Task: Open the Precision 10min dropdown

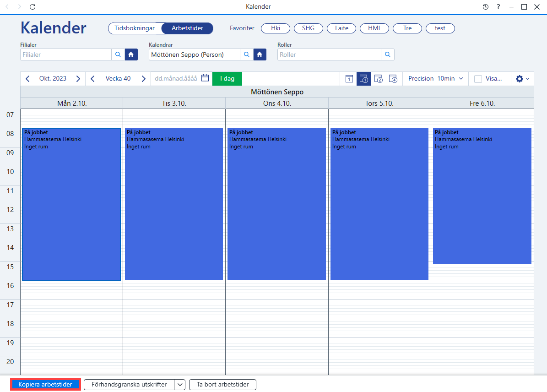Action: click(x=436, y=79)
